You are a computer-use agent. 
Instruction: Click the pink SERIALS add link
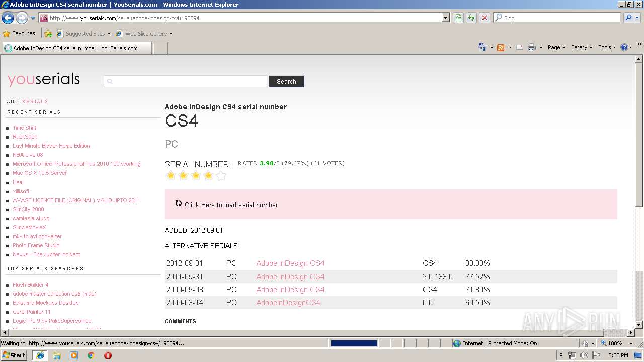(x=35, y=101)
